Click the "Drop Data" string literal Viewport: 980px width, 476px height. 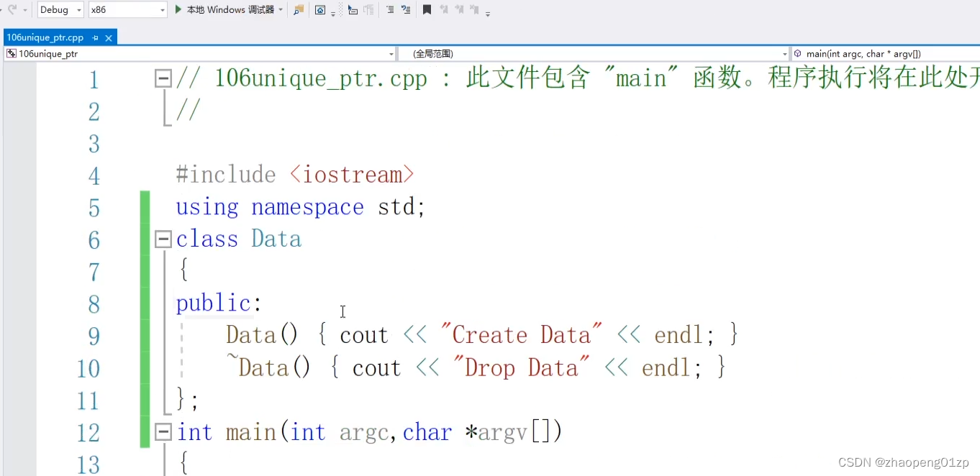point(521,367)
